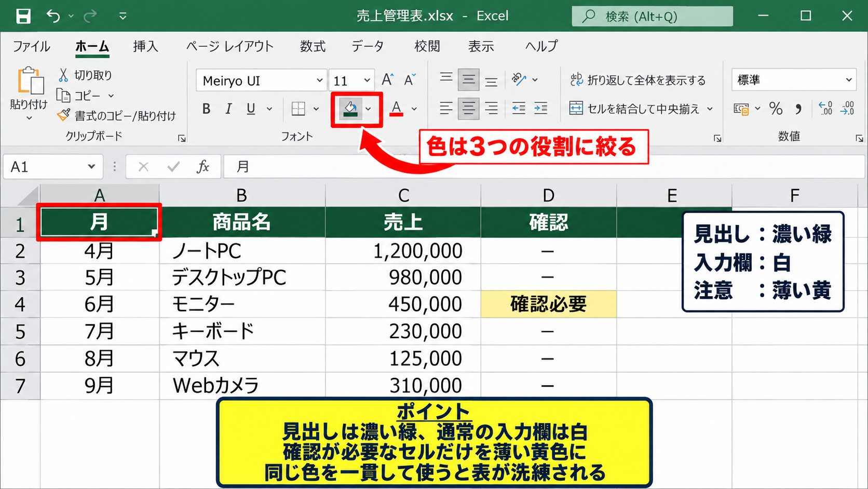Open the Borders dropdown arrow
The width and height of the screenshot is (868, 489).
point(316,109)
